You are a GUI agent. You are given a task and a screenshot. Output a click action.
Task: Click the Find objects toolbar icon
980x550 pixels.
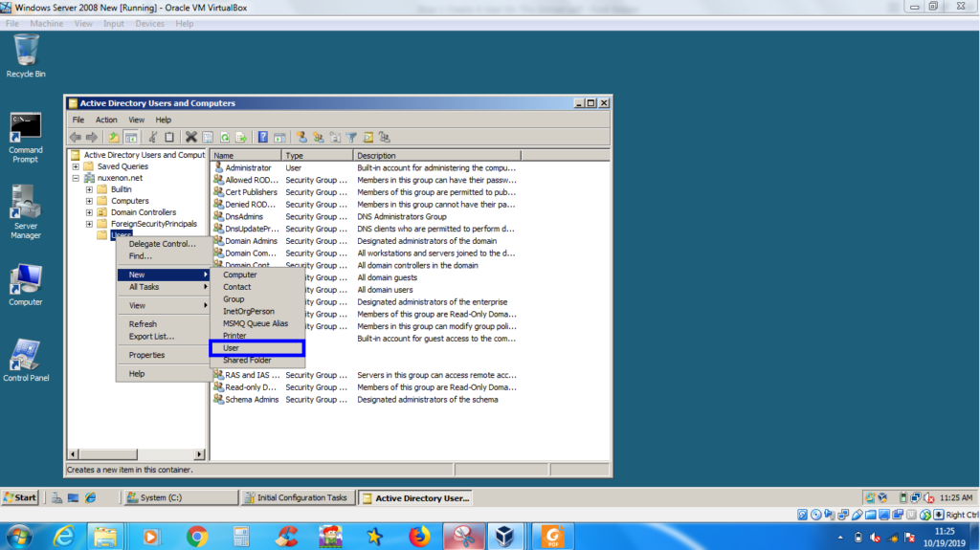(368, 138)
